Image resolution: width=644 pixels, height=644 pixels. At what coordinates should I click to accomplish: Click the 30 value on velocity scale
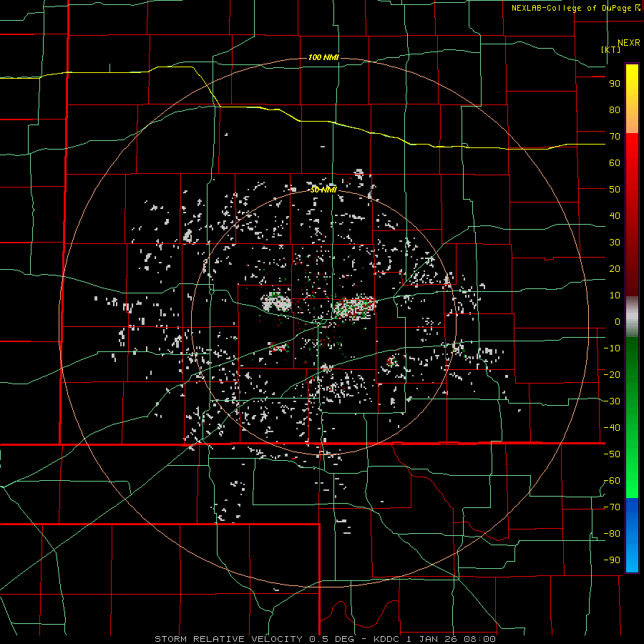tap(615, 243)
